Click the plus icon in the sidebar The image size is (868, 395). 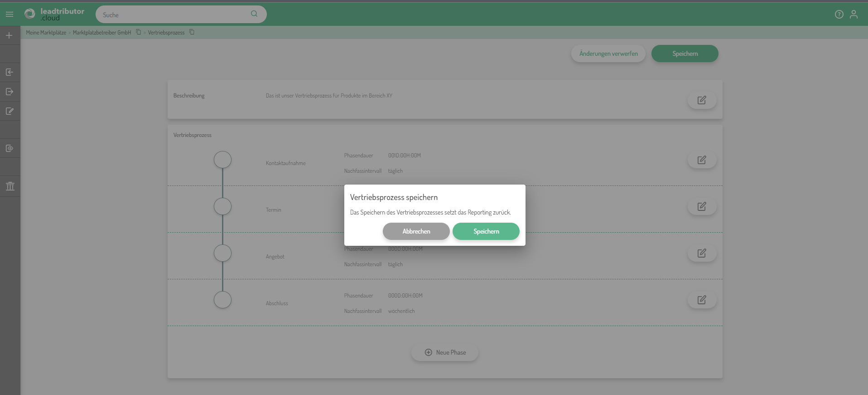(9, 35)
